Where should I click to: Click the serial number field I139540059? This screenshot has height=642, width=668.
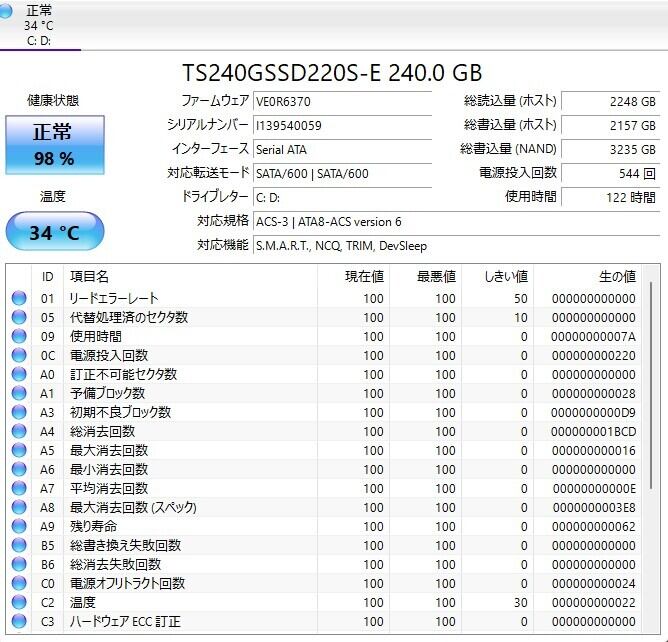342,125
